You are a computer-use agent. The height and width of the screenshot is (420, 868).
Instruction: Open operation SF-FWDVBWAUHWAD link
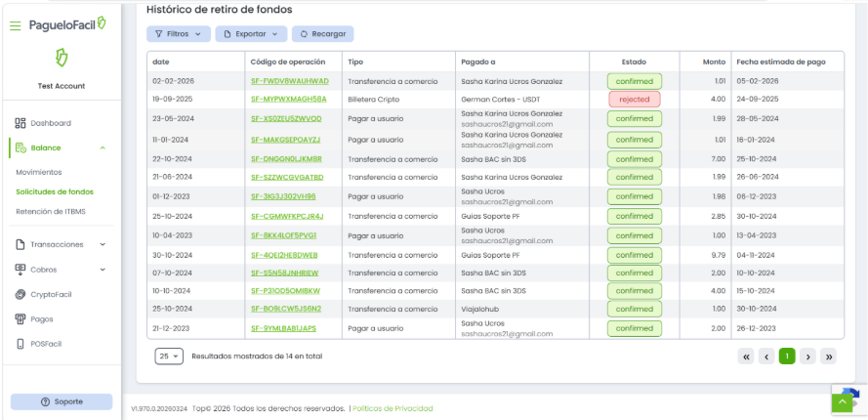coord(290,81)
